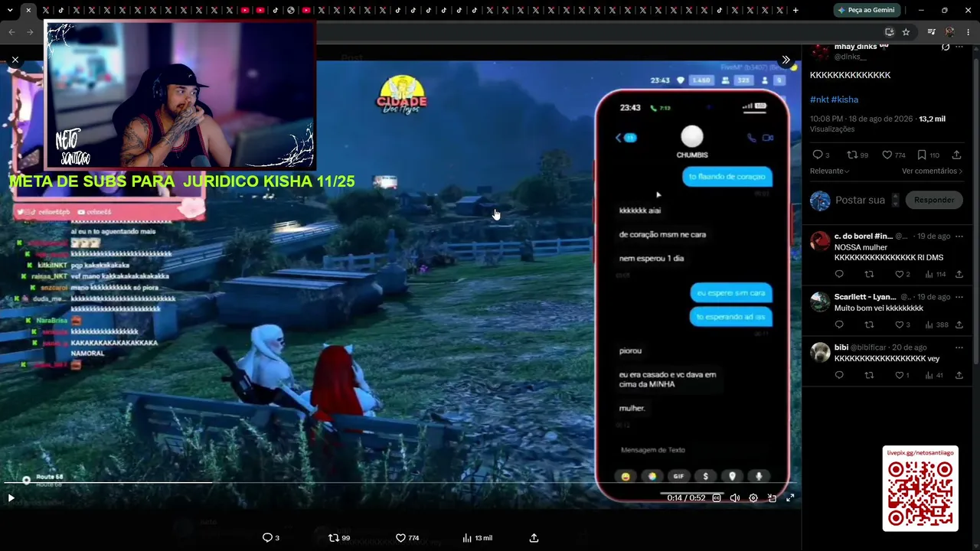Repost the main post showing 99
Viewport: 980px width, 551px height.
click(x=852, y=155)
